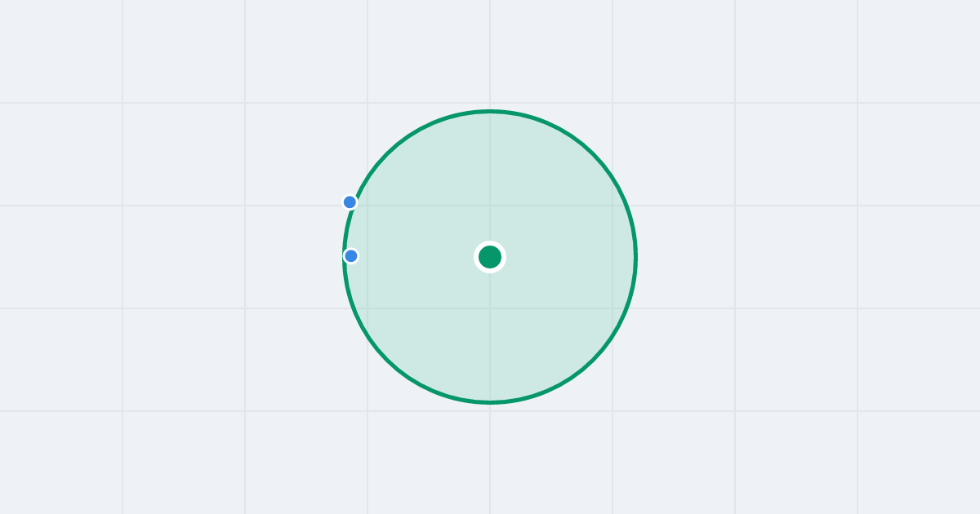The width and height of the screenshot is (980, 514).
Task: Click the upper blue handle on the circle edge
Action: [350, 202]
